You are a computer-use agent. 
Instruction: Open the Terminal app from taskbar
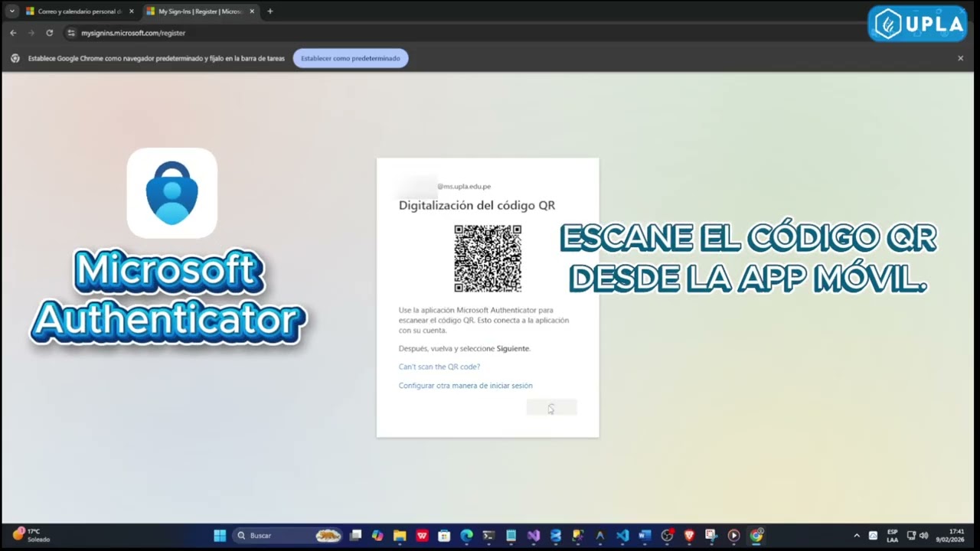[x=488, y=536]
